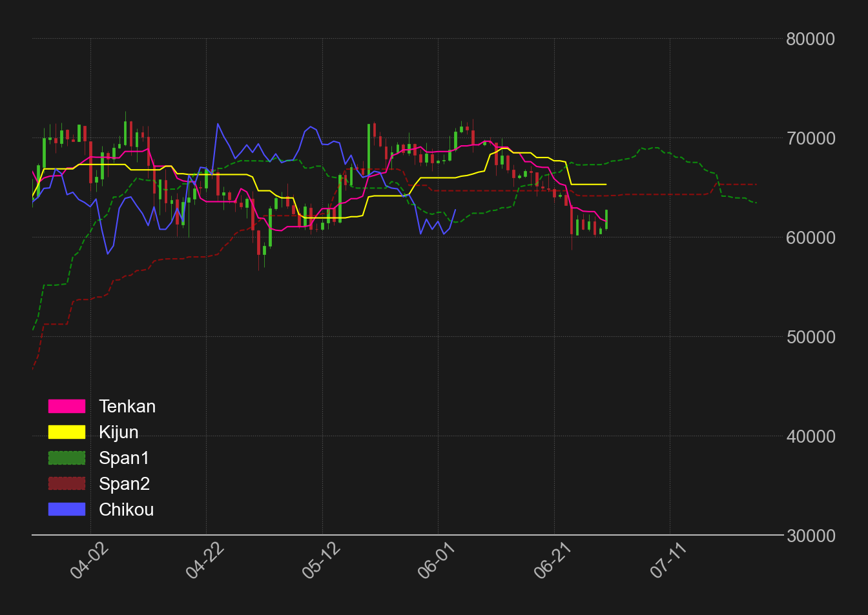Click the 50000 price axis label
Image resolution: width=868 pixels, height=615 pixels.
(x=811, y=337)
